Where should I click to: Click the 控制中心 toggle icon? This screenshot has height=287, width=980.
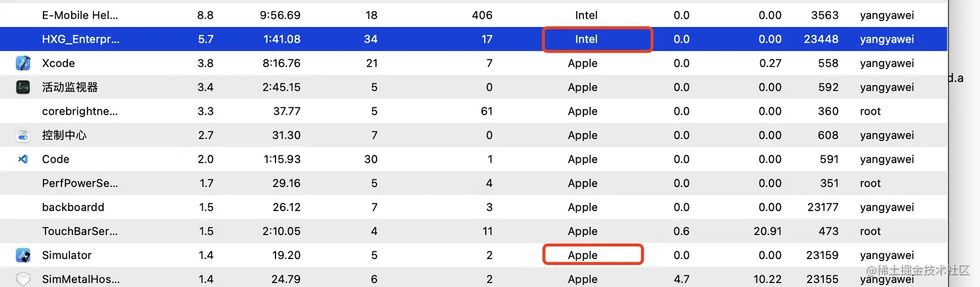pyautogui.click(x=23, y=135)
